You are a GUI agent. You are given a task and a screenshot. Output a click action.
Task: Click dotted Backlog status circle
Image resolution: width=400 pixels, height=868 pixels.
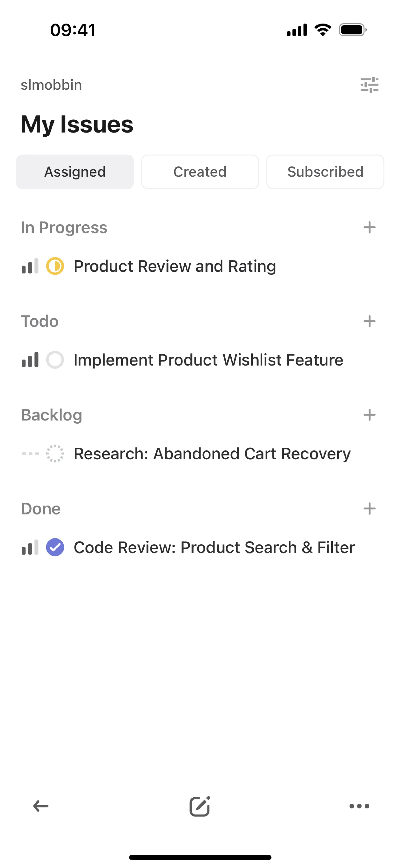(x=55, y=454)
